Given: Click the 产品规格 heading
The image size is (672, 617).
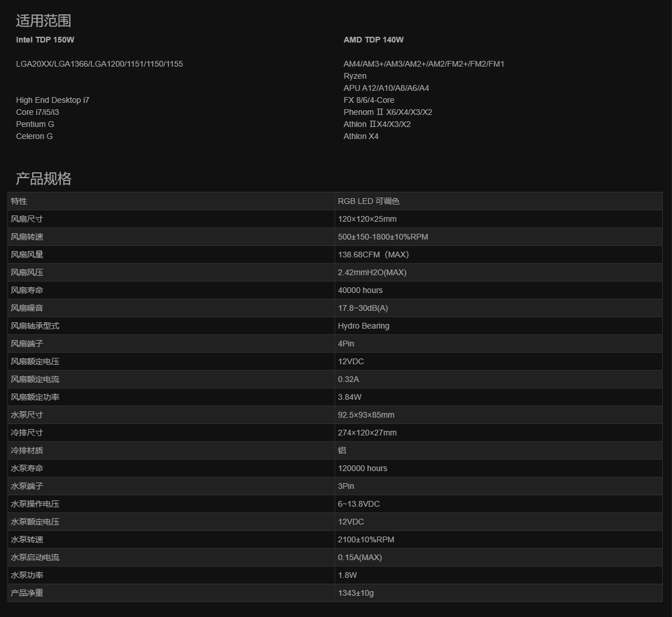Looking at the screenshot, I should (43, 179).
